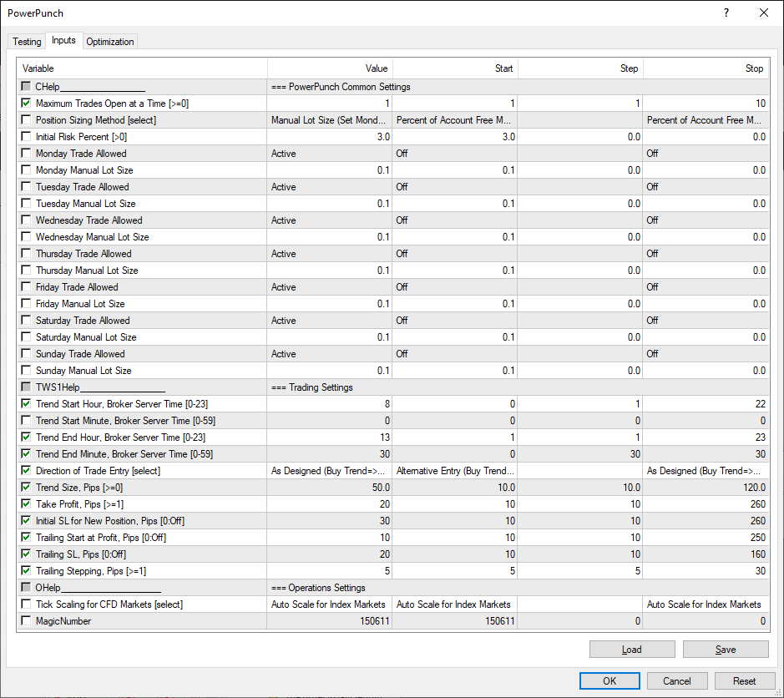Confirm settings with the OK button
Screen dimensions: 784x698
click(609, 680)
